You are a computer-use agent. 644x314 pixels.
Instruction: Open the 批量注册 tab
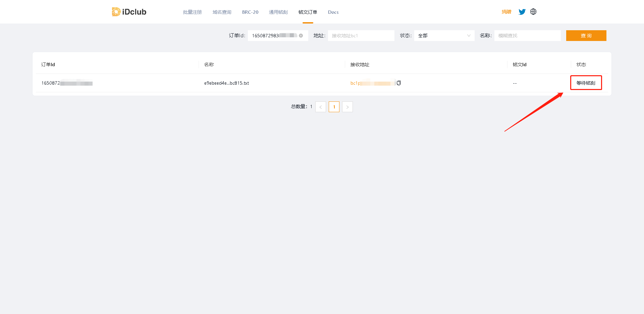pyautogui.click(x=192, y=12)
